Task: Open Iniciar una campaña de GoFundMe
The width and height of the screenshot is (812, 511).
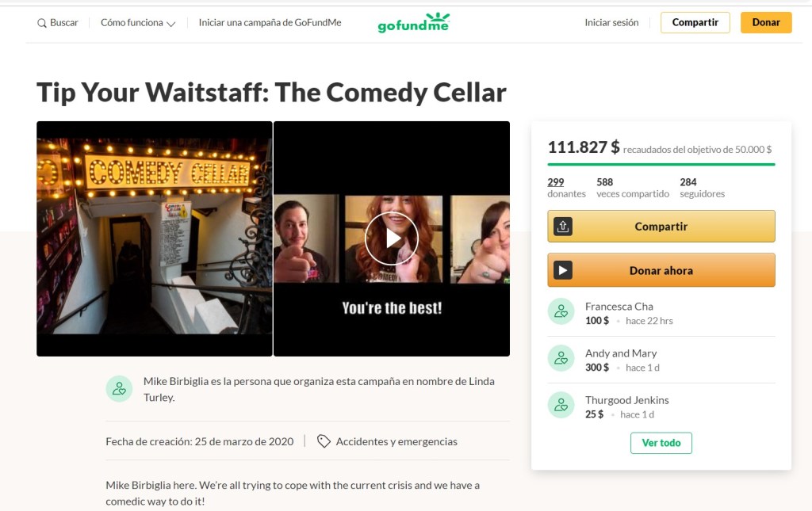Action: coord(270,23)
